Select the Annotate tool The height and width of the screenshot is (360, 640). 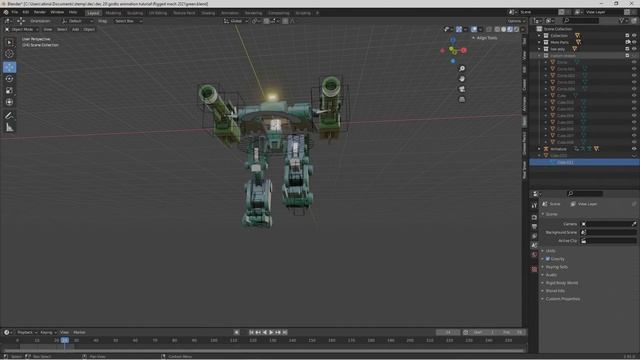[x=9, y=116]
